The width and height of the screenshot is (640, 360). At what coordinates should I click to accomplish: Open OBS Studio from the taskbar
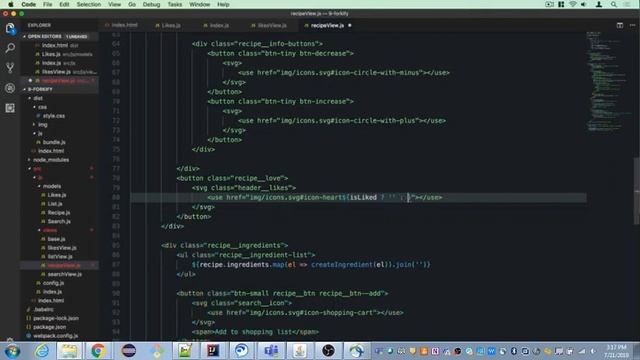(x=328, y=351)
